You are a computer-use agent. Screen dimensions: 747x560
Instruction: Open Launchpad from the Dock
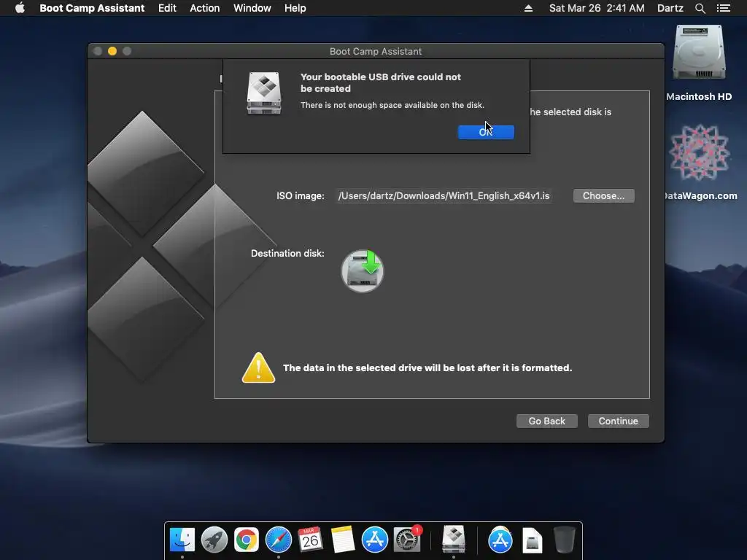[214, 540]
